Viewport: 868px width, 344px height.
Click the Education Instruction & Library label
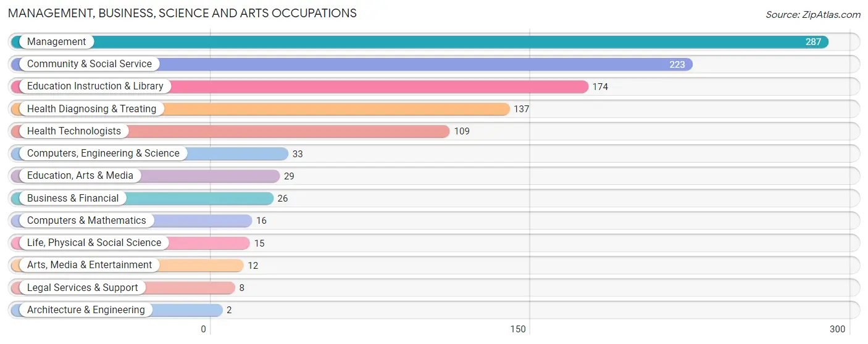(95, 86)
